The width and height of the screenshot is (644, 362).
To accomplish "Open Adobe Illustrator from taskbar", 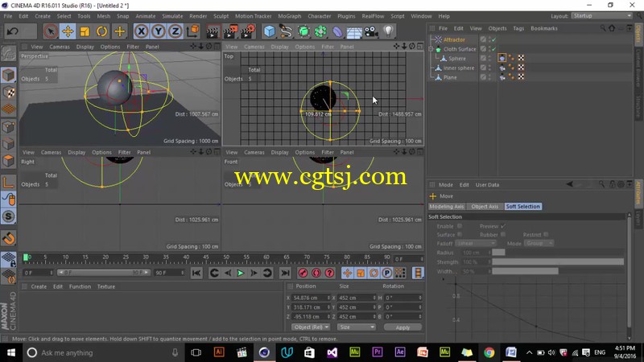I will [219, 352].
